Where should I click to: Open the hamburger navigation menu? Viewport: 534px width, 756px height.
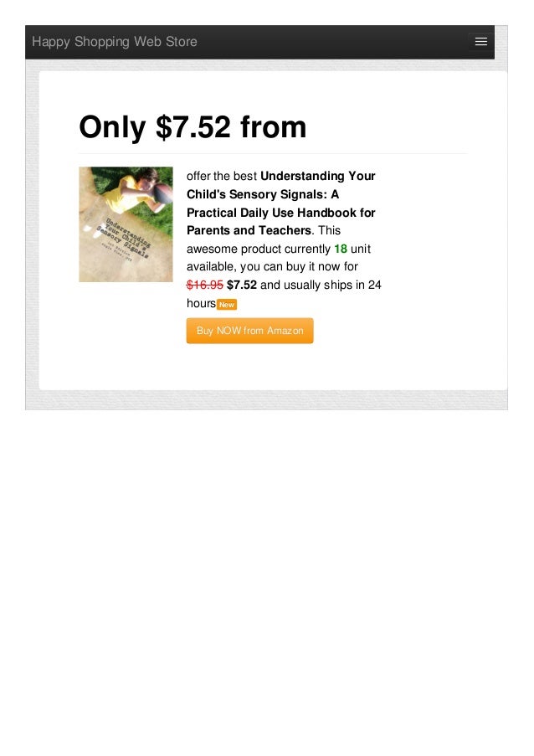(x=480, y=42)
